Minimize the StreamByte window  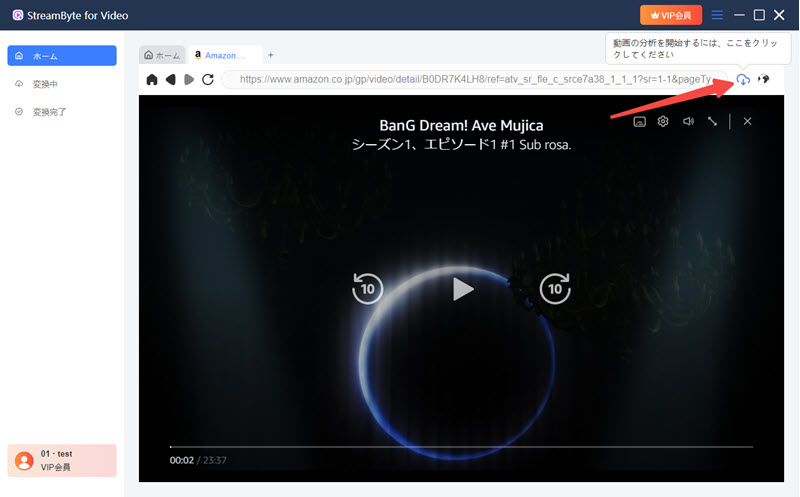[739, 15]
